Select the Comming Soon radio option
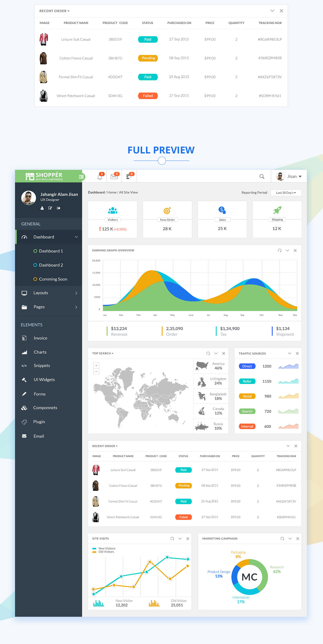This screenshot has width=323, height=644. 35,279
